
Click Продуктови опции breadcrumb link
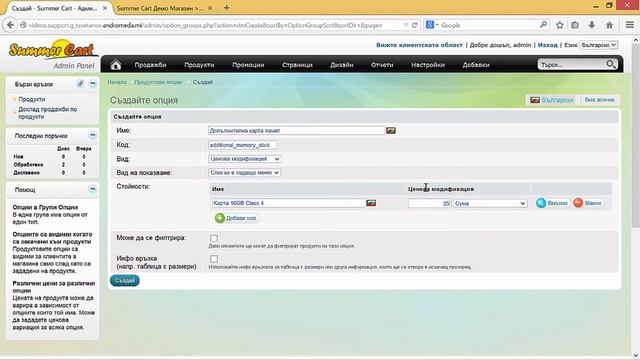[x=158, y=82]
